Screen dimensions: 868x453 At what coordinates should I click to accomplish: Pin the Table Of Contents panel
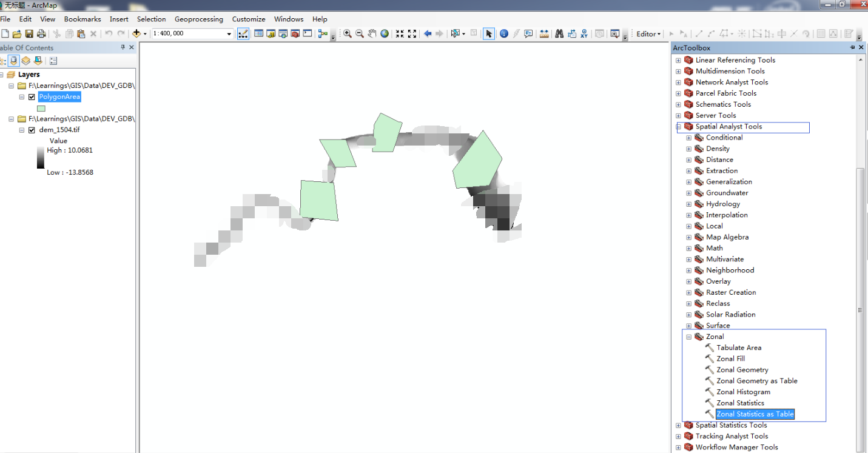click(x=123, y=47)
